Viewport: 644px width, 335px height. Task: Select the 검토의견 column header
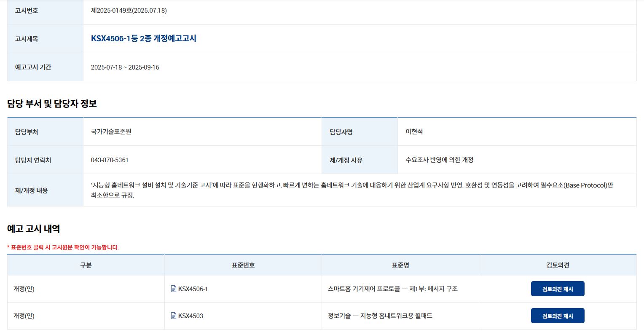pyautogui.click(x=558, y=265)
